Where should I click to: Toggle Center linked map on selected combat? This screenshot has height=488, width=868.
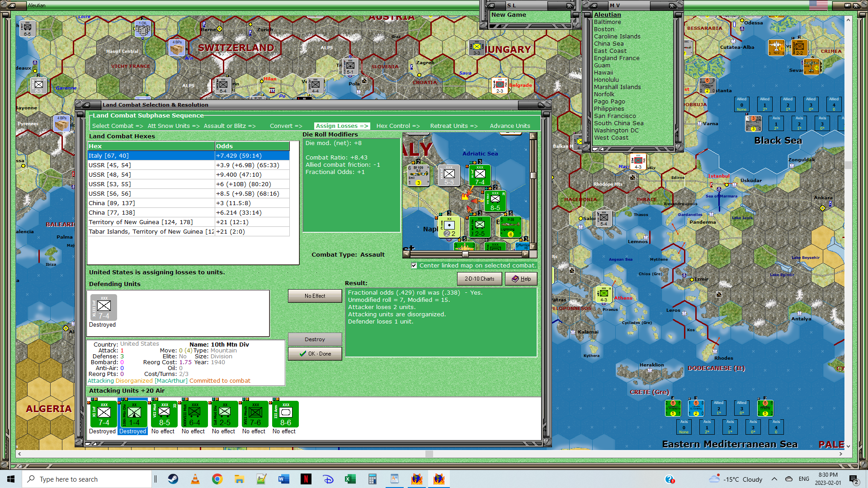click(414, 266)
